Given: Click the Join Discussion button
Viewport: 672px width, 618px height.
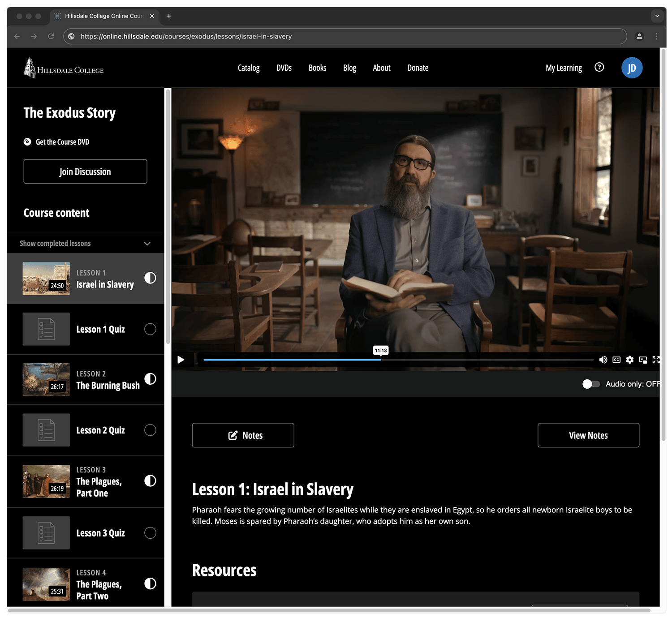Looking at the screenshot, I should (x=85, y=172).
